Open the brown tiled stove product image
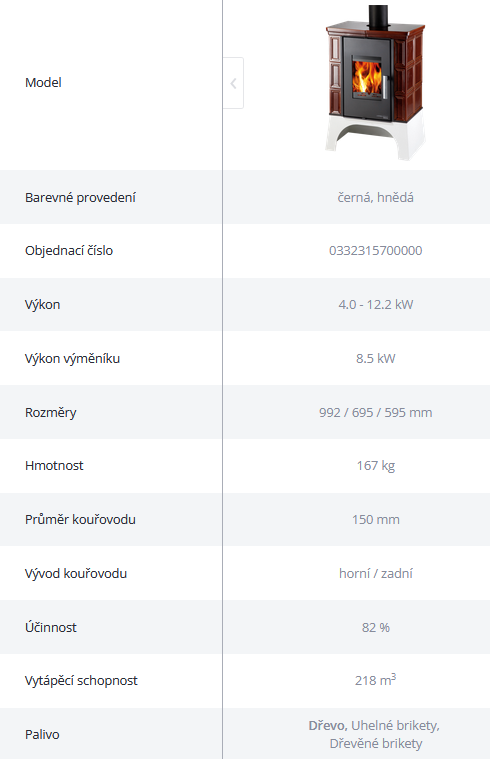The image size is (490, 759). 375,83
